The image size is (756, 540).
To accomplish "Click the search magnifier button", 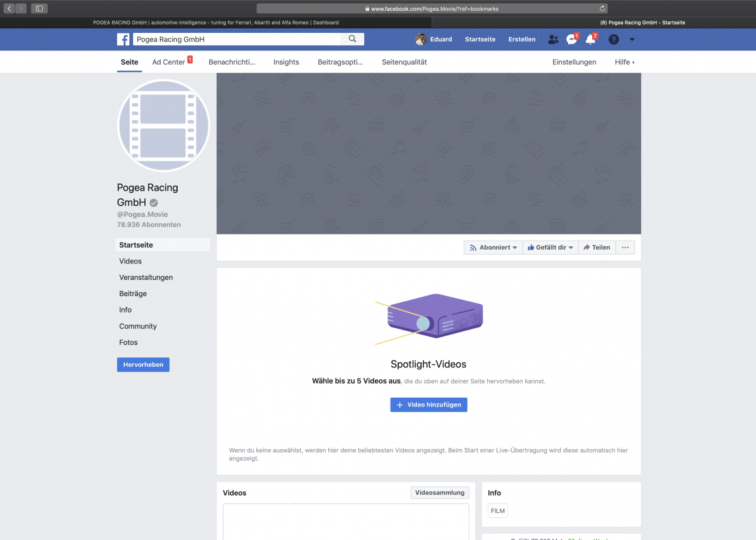I will (353, 39).
